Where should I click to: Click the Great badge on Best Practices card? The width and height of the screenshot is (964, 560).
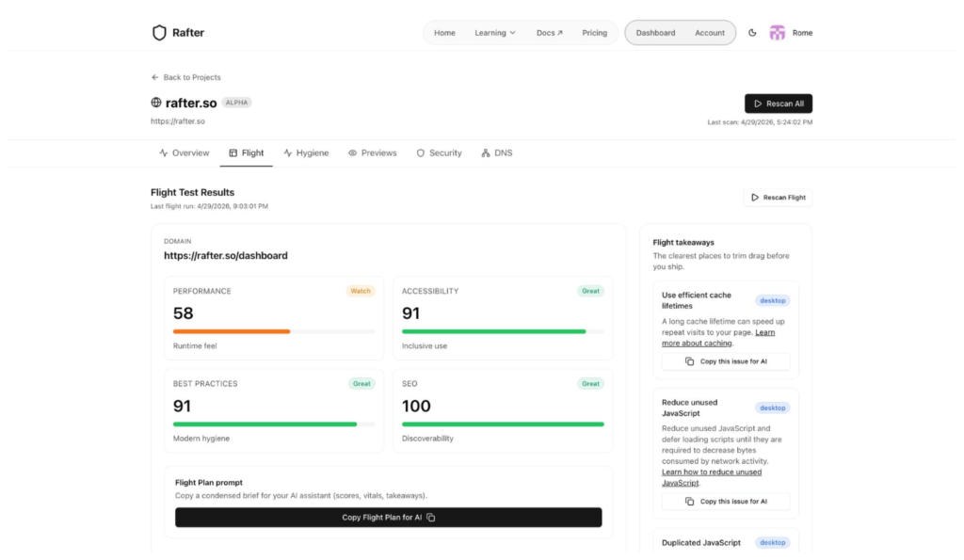tap(361, 384)
